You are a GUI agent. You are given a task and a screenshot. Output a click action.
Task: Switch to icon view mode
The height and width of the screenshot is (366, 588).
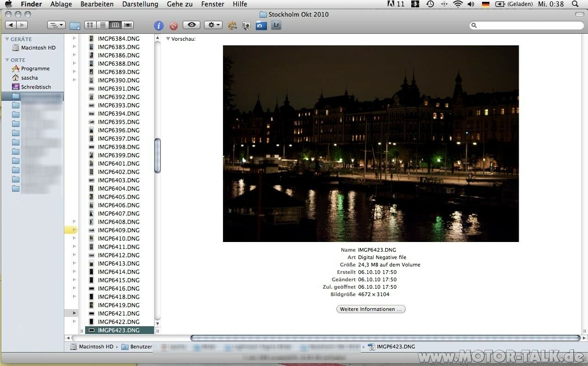pyautogui.click(x=90, y=25)
